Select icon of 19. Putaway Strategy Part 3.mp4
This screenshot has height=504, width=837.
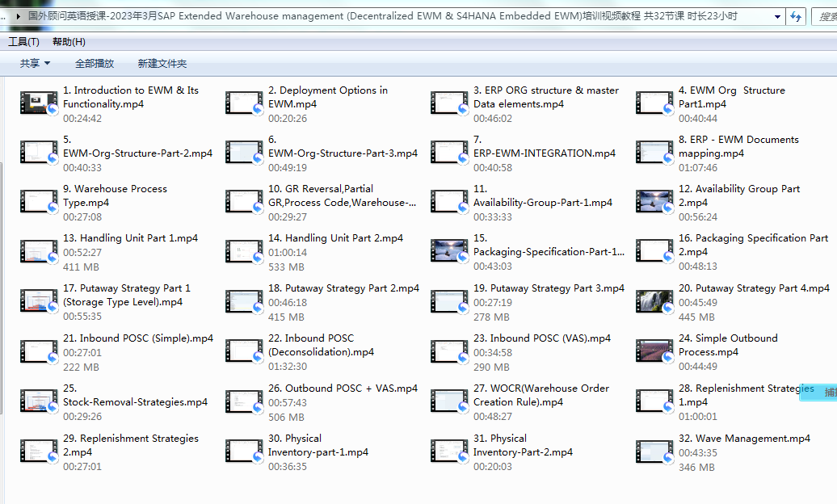[x=449, y=301]
